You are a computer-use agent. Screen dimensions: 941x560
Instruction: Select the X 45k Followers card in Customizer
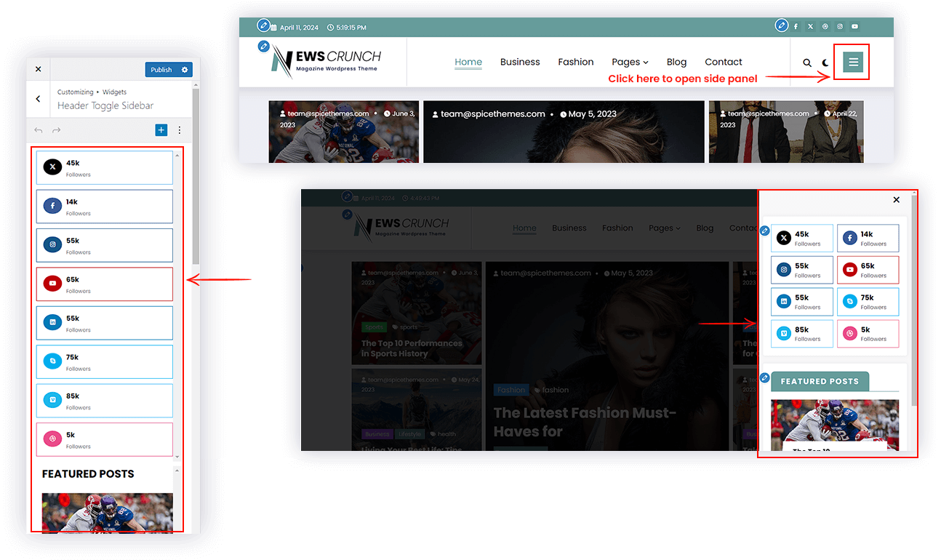point(105,168)
